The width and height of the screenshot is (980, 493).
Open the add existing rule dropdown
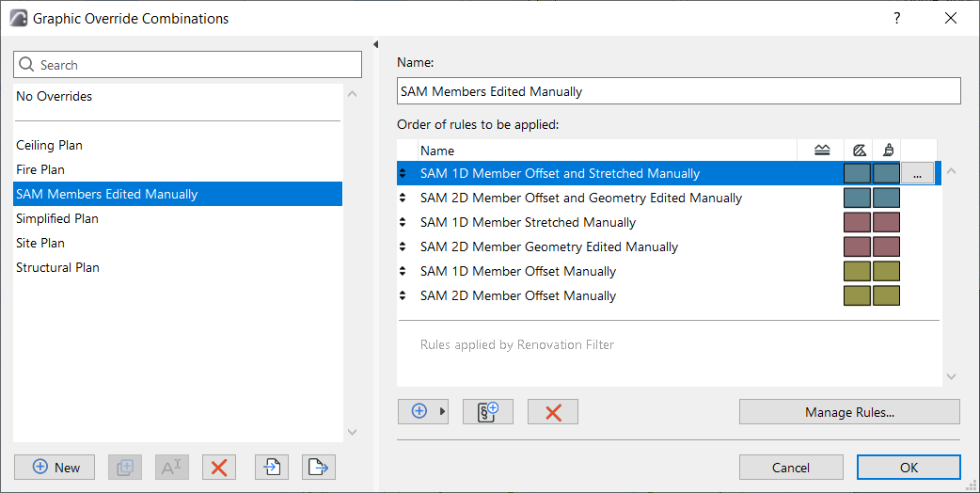423,412
